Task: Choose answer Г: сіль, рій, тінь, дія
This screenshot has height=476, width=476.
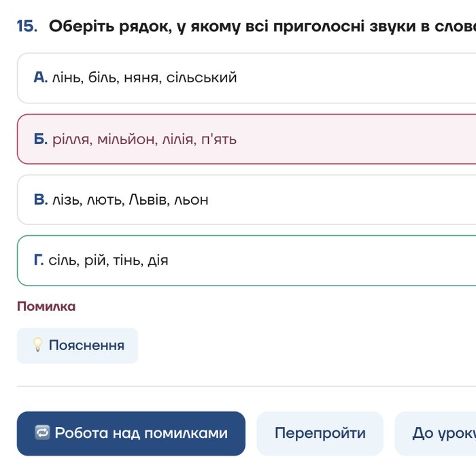Action: (246, 260)
